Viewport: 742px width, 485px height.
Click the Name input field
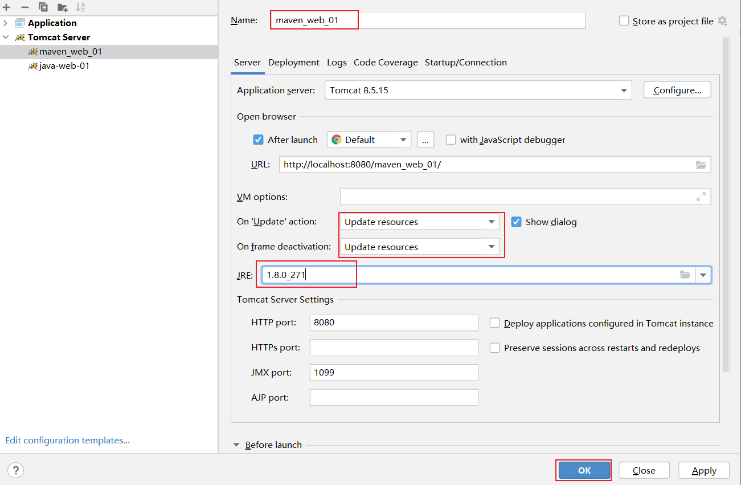click(428, 20)
